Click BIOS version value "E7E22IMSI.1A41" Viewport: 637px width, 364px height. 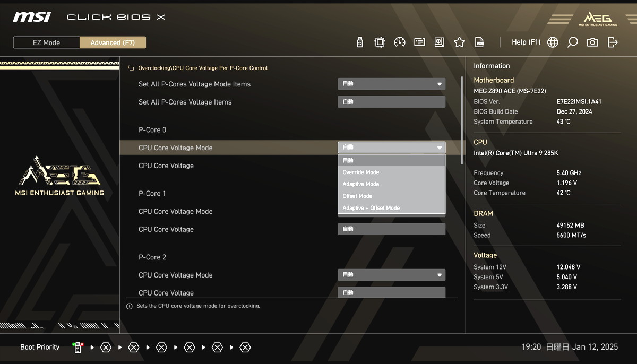579,101
